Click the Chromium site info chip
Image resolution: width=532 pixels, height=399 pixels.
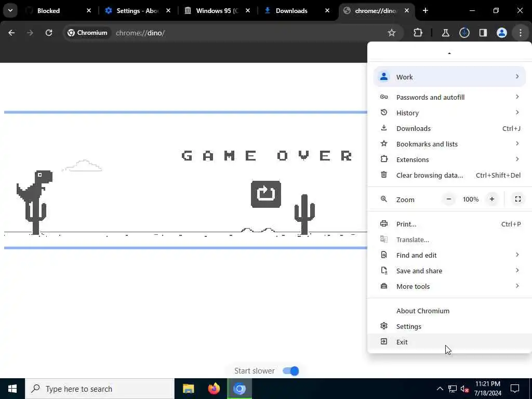[87, 33]
